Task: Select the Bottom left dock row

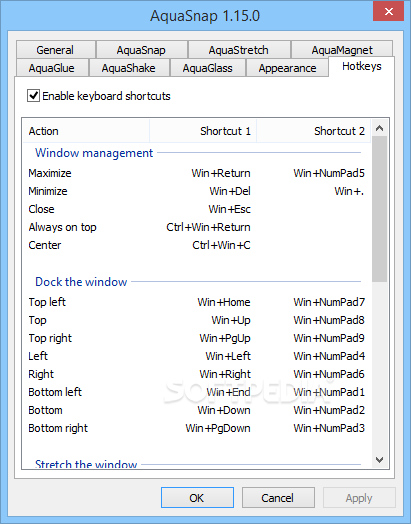Action: click(x=197, y=392)
